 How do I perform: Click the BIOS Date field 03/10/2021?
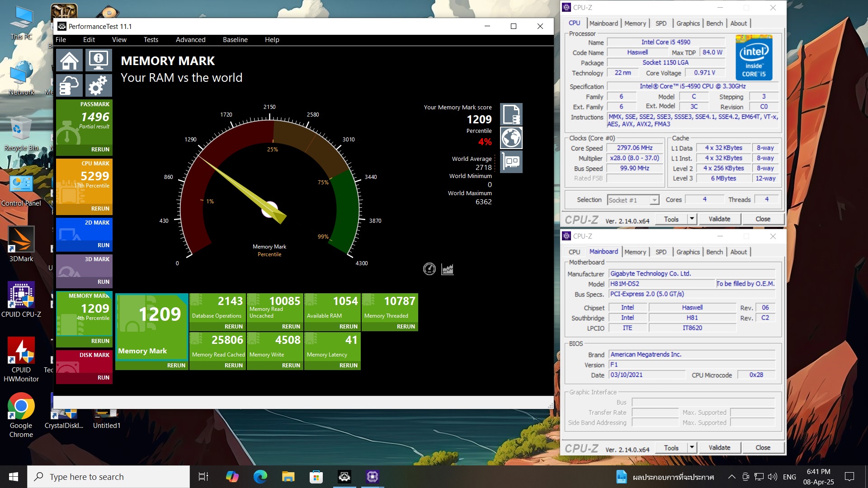(x=647, y=375)
